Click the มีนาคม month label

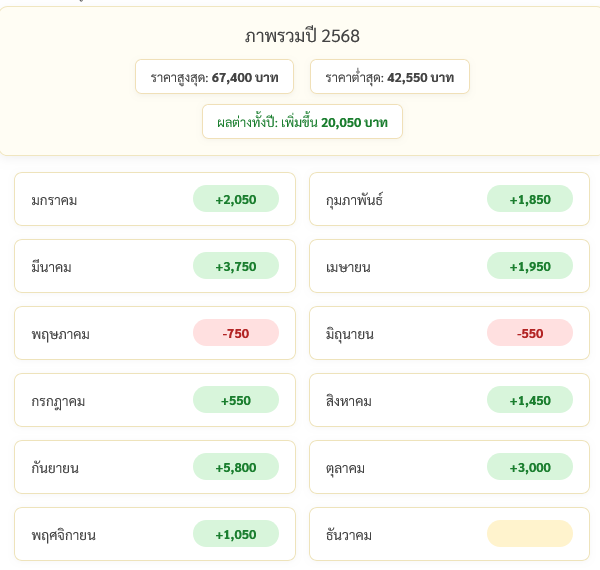coord(51,267)
